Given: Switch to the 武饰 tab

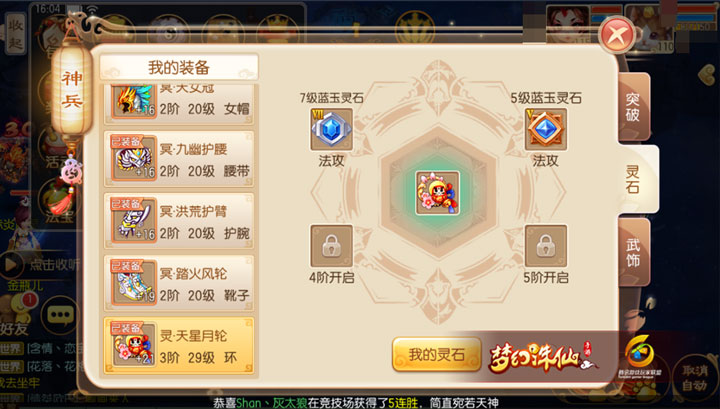Looking at the screenshot, I should [633, 252].
